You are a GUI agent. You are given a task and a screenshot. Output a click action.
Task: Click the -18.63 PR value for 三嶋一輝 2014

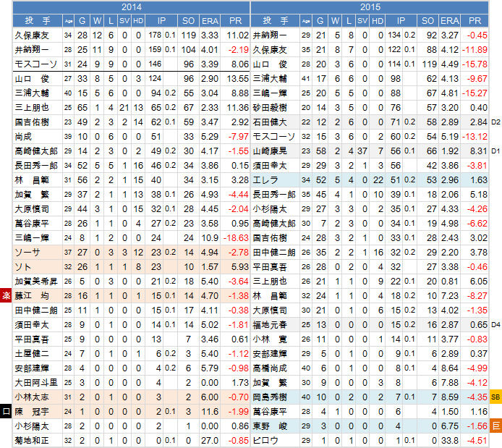click(x=236, y=238)
